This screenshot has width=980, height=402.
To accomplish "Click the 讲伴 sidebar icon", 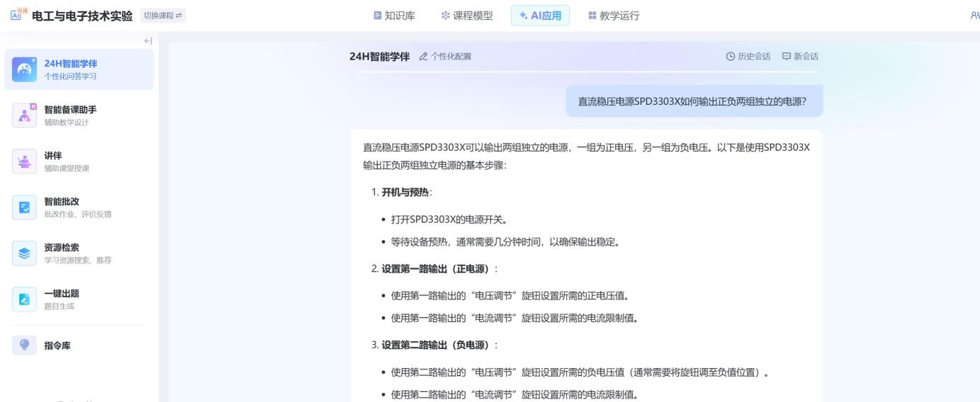I will 25,161.
